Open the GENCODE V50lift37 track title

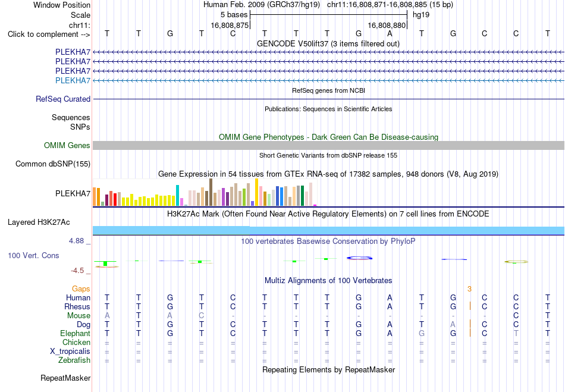click(x=328, y=43)
